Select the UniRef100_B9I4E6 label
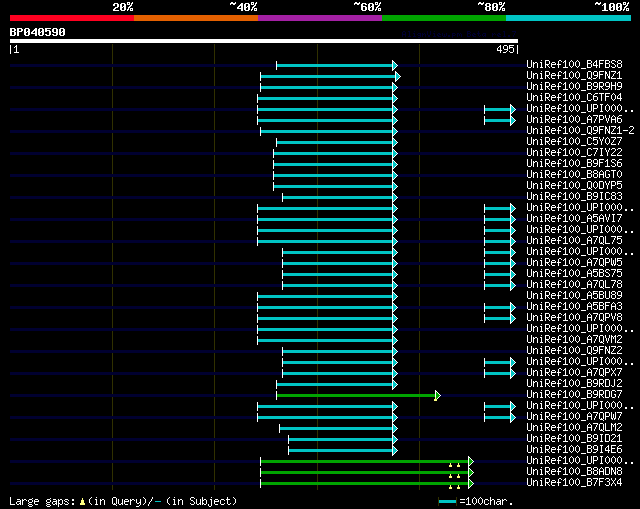 (x=574, y=450)
